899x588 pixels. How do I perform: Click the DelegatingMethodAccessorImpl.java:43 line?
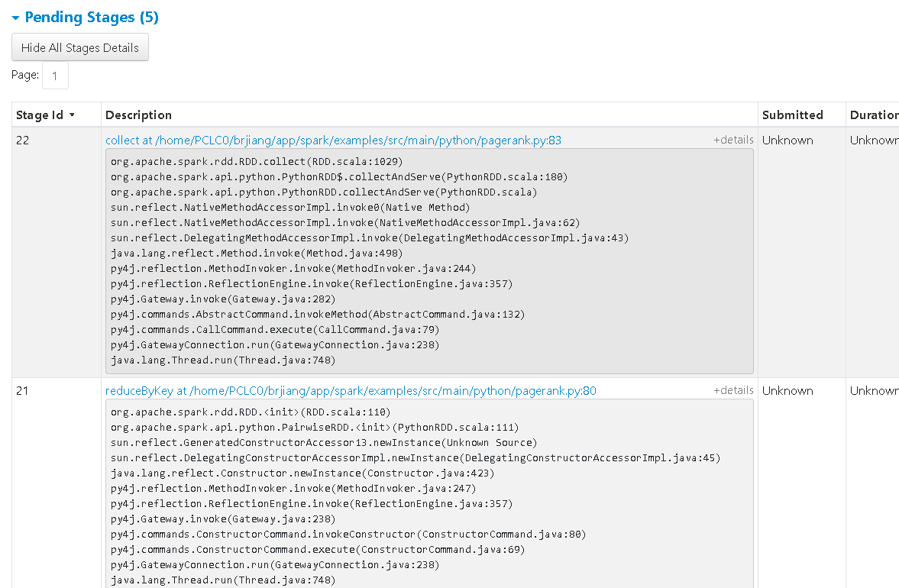tap(370, 237)
